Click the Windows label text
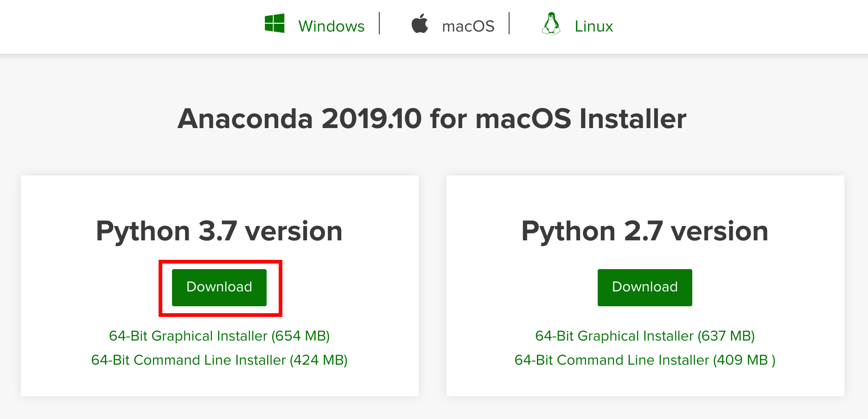Screen dimensions: 868x419 point(332,26)
